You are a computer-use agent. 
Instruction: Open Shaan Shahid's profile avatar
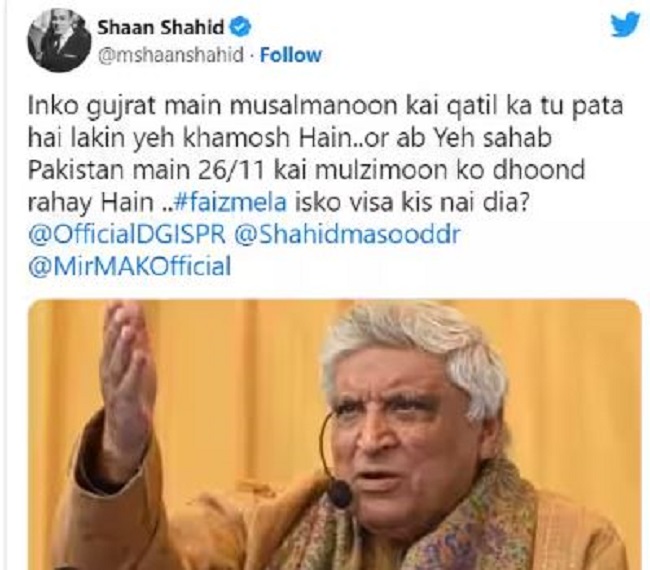click(59, 41)
